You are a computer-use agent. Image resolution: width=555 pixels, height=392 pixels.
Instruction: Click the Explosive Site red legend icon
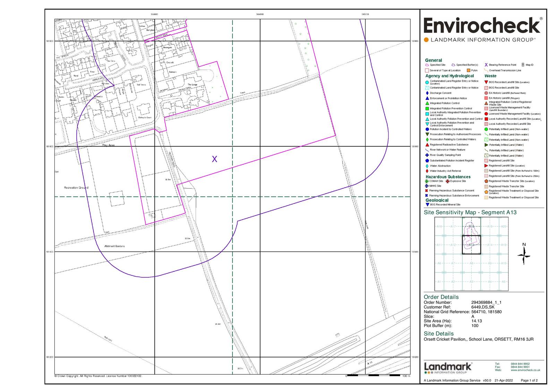click(447, 181)
